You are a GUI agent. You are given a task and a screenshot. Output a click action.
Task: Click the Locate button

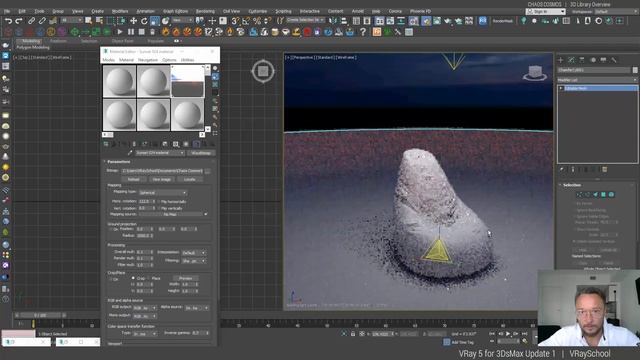click(x=189, y=180)
